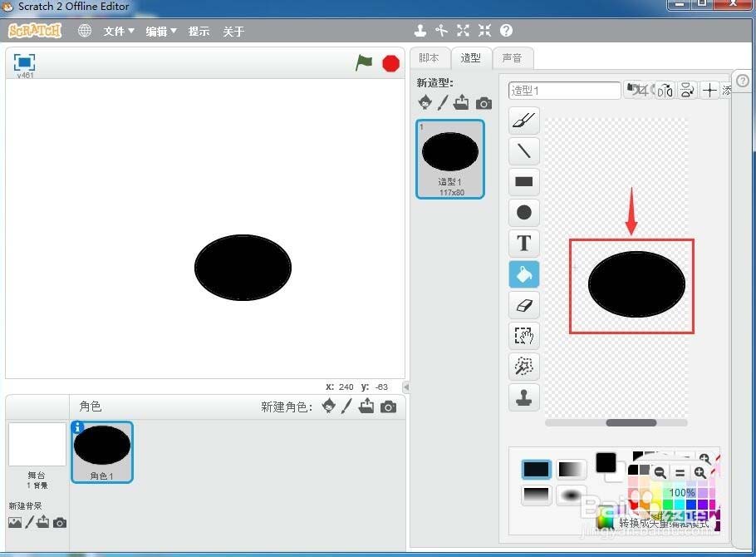The width and height of the screenshot is (756, 557).
Task: Click the shrink sprite icon in top toolbar
Action: point(484,31)
